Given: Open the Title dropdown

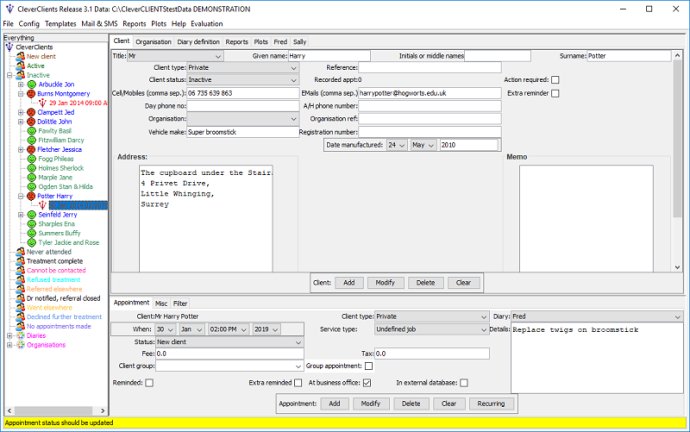Looking at the screenshot, I should (x=175, y=56).
